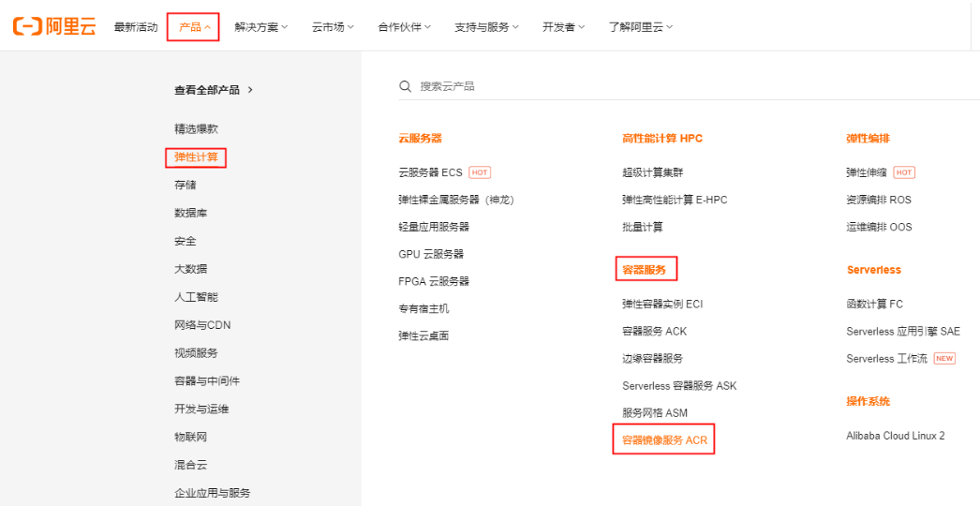Select 混合云 category

pyautogui.click(x=190, y=466)
